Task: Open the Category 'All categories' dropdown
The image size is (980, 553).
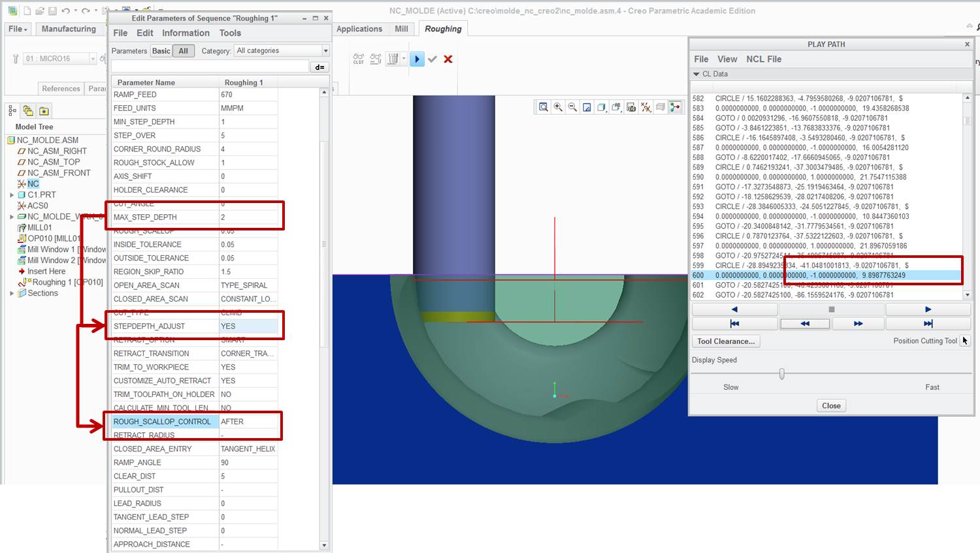Action: (282, 51)
